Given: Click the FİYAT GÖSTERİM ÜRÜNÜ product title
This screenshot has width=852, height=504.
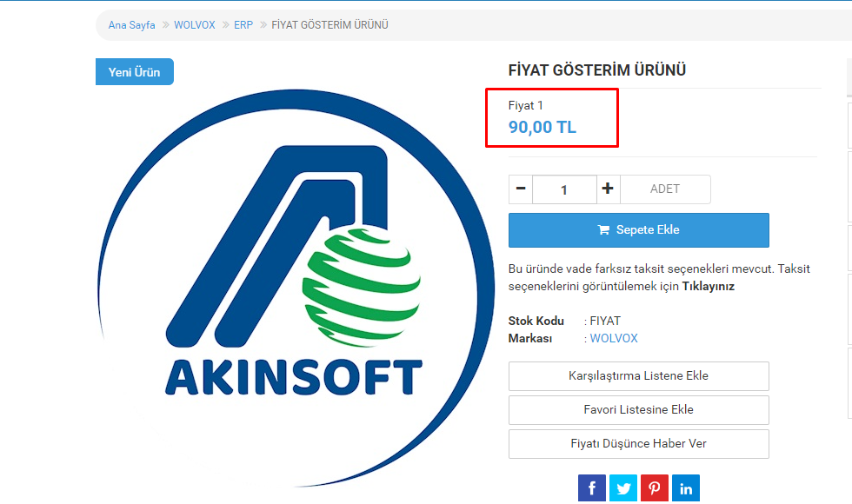Looking at the screenshot, I should [596, 70].
